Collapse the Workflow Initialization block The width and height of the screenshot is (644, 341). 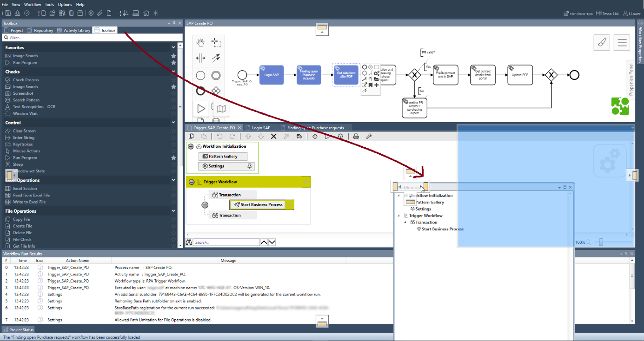tap(191, 146)
